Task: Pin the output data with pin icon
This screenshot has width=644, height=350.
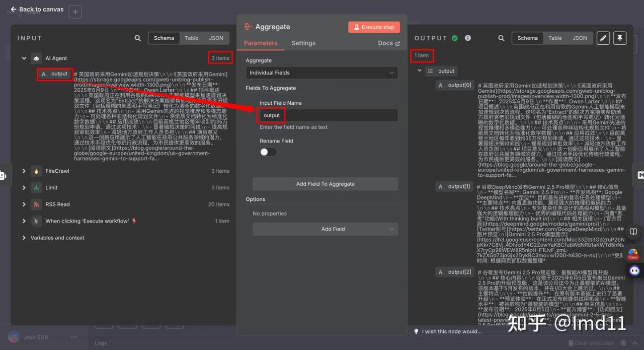Action: (x=620, y=38)
